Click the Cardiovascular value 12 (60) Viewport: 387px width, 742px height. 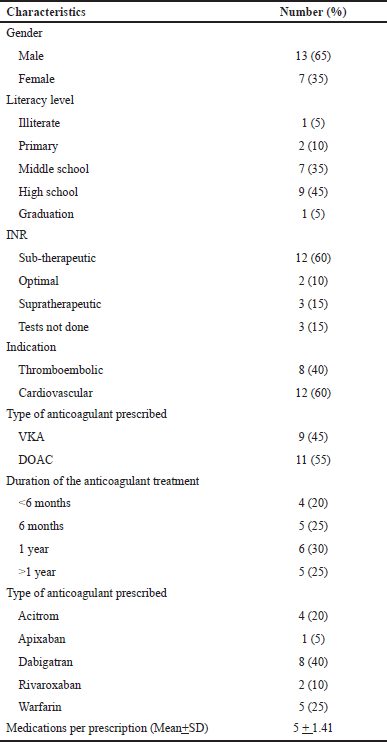point(313,393)
